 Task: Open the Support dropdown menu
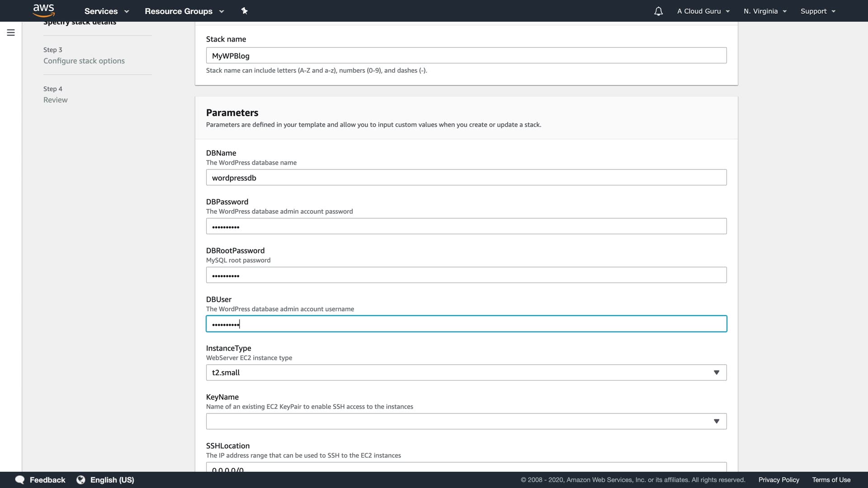817,11
